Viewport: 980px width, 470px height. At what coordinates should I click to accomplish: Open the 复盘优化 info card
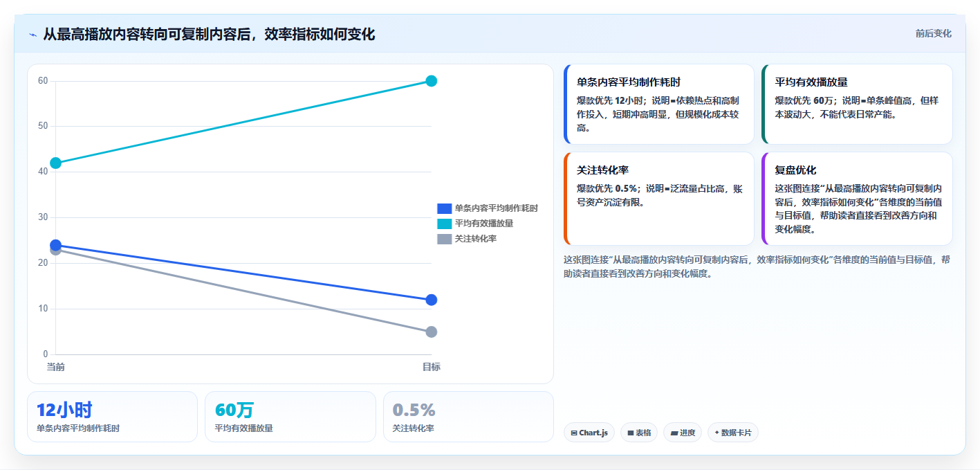[x=857, y=199]
